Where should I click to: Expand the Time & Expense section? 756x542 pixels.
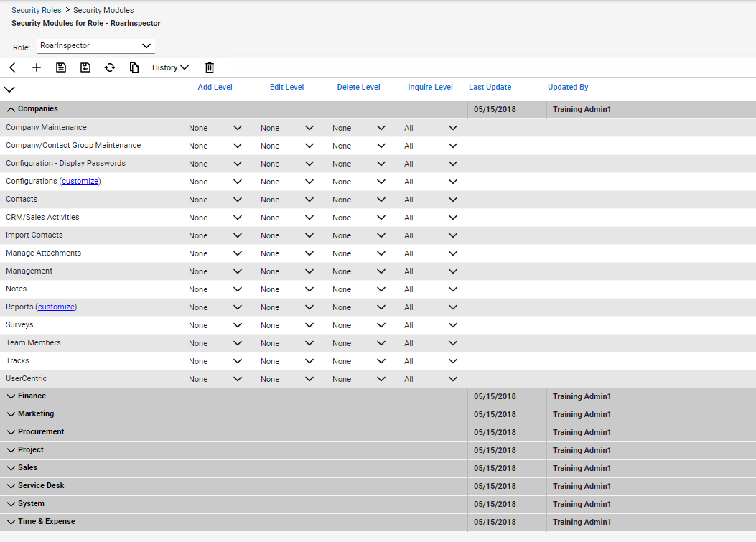tap(11, 522)
